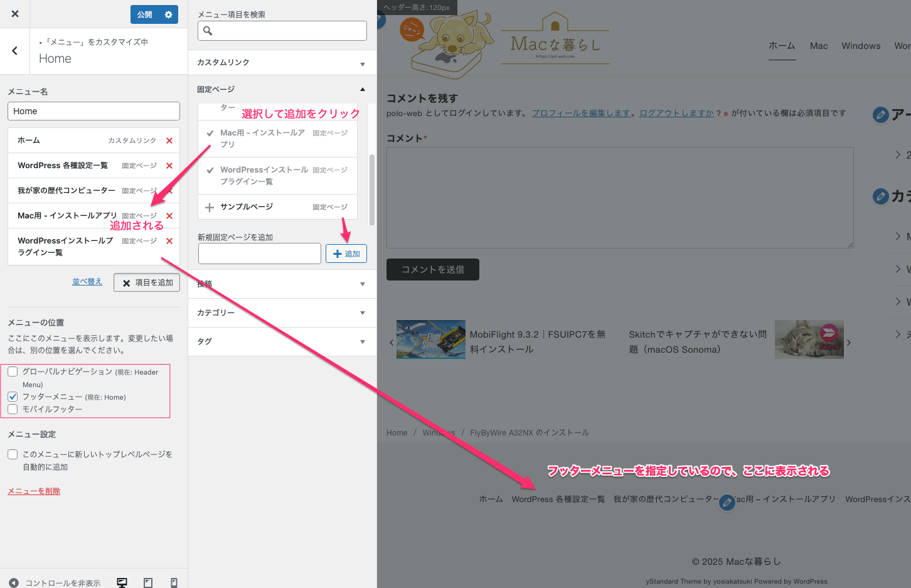Collapse the 固定ページ section
The image size is (911, 588).
point(282,89)
